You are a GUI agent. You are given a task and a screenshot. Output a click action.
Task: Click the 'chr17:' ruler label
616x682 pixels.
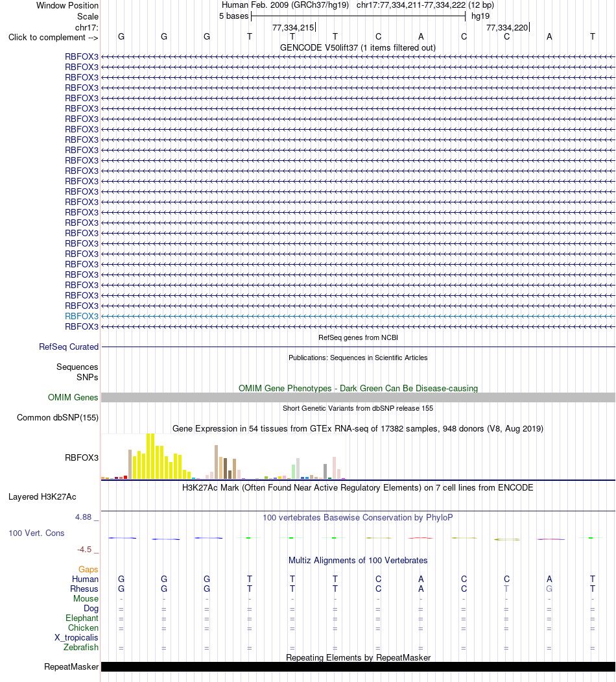(x=87, y=27)
